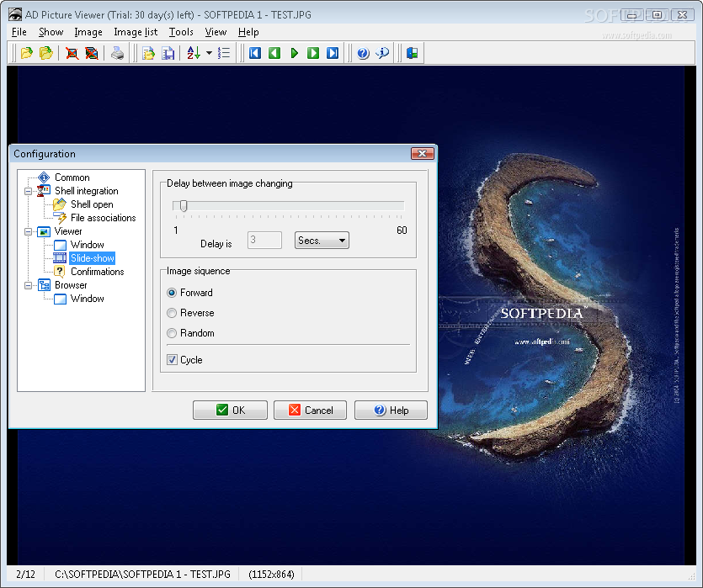Open the Tools menu
Image resolution: width=703 pixels, height=588 pixels.
(181, 32)
